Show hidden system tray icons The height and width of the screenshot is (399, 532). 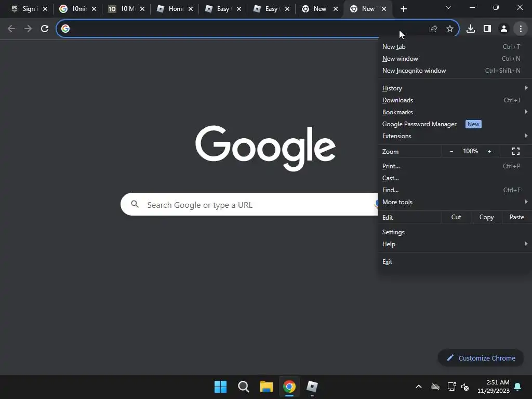(x=419, y=387)
